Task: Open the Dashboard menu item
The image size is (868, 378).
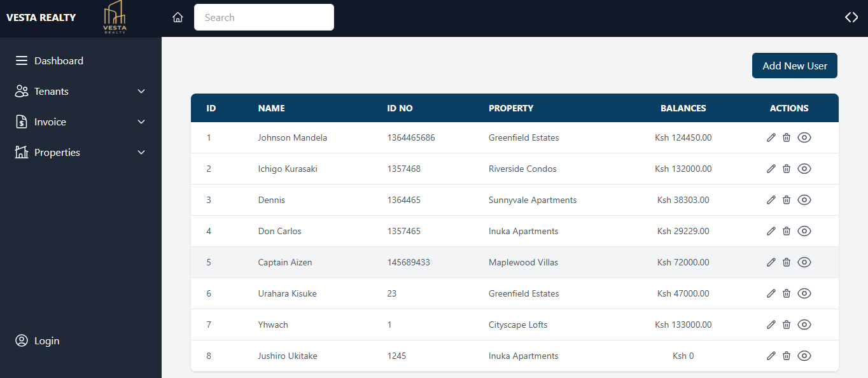Action: coord(59,61)
